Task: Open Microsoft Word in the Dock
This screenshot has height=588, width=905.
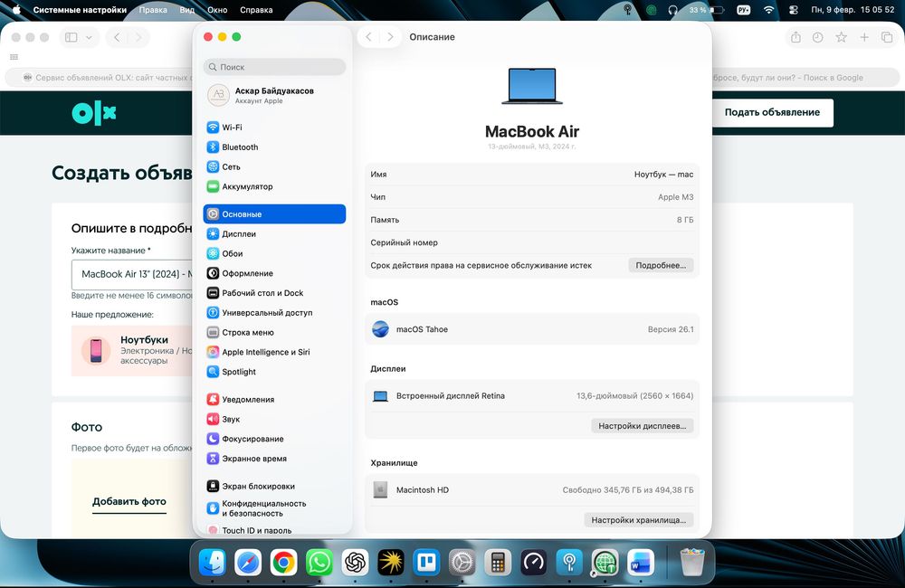Action: 641,562
